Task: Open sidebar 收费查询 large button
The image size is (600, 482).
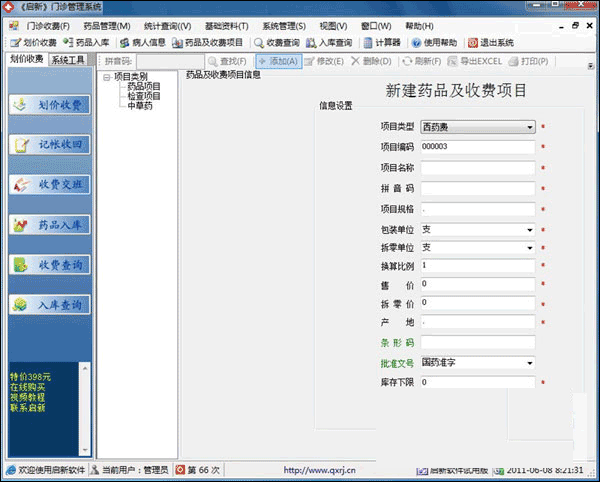Action: (50, 265)
